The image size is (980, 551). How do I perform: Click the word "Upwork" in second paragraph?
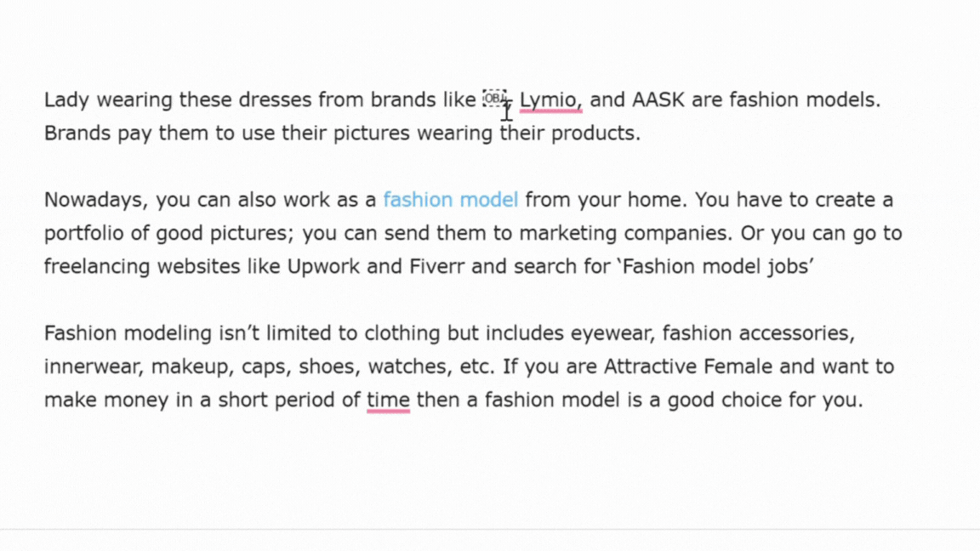324,267
